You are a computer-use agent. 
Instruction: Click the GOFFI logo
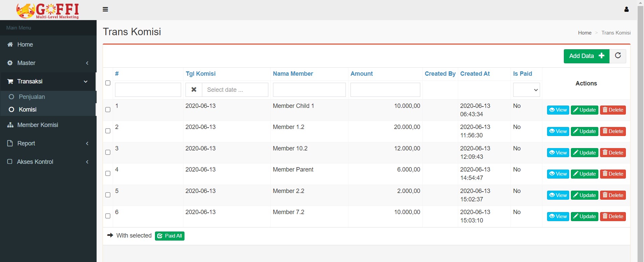click(x=48, y=11)
